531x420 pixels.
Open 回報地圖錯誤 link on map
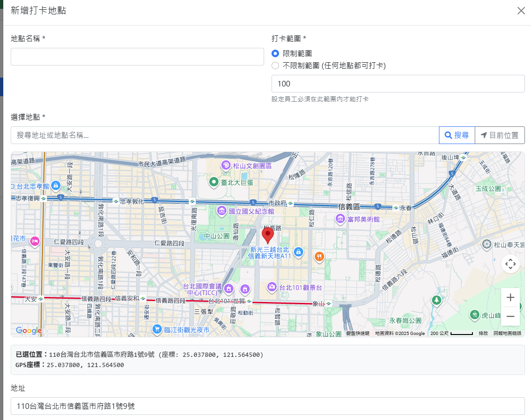pyautogui.click(x=507, y=333)
